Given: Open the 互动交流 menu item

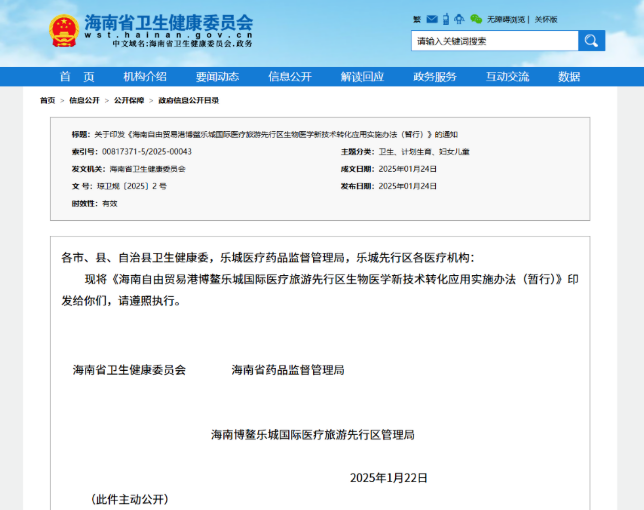Looking at the screenshot, I should (x=507, y=77).
